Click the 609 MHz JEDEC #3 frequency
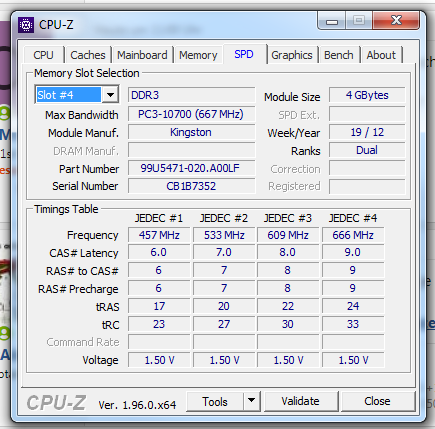 [x=288, y=235]
